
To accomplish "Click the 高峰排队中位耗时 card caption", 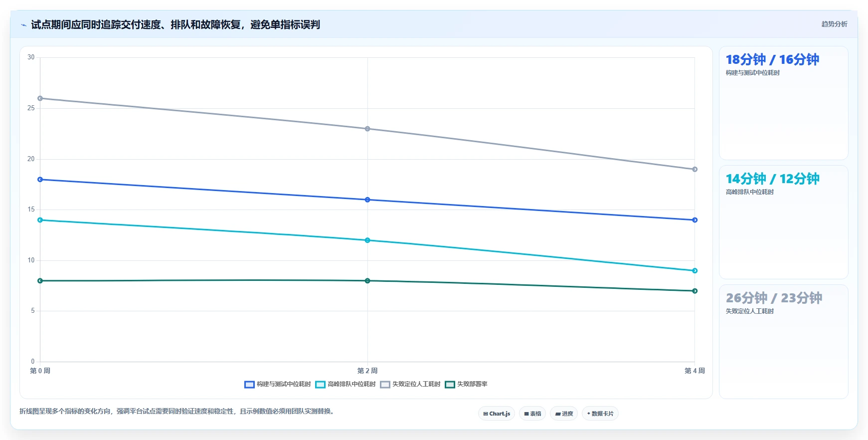I will 749,192.
